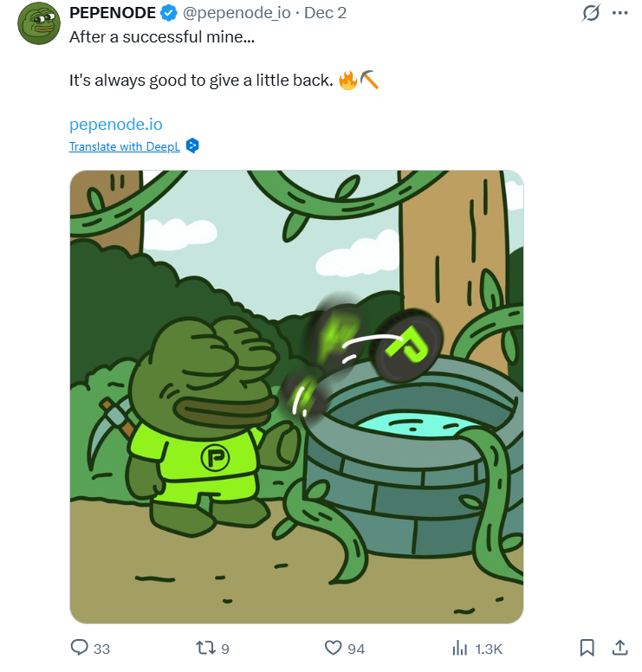Click the fire emoji in the post
Screen dimensions: 642x672
(x=347, y=81)
